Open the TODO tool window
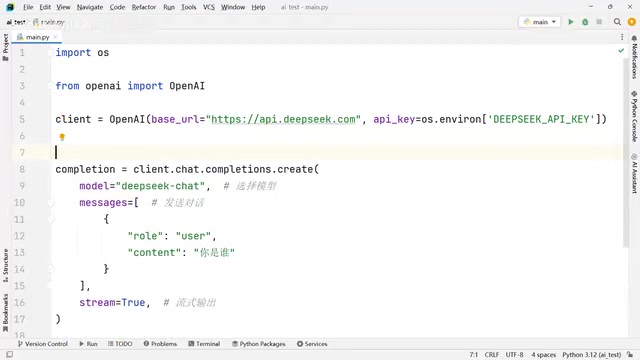640x360 pixels. click(x=120, y=344)
